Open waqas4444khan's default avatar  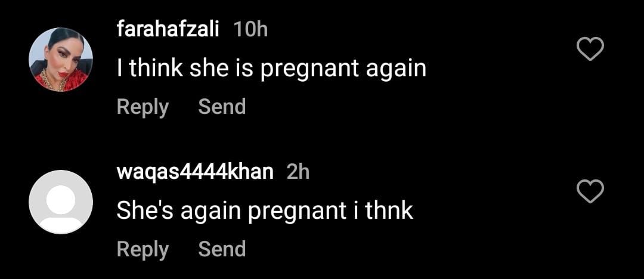click(61, 202)
